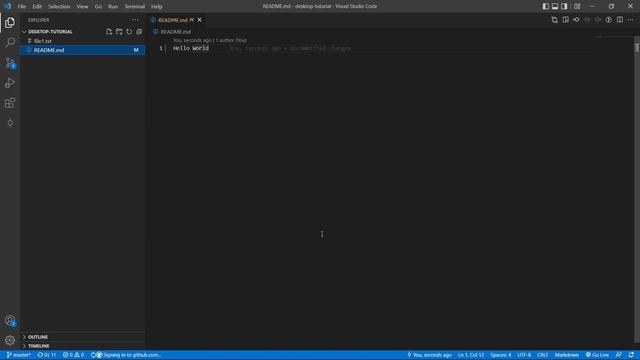
Task: Change indentation via Spaces: 4
Action: pyautogui.click(x=501, y=355)
